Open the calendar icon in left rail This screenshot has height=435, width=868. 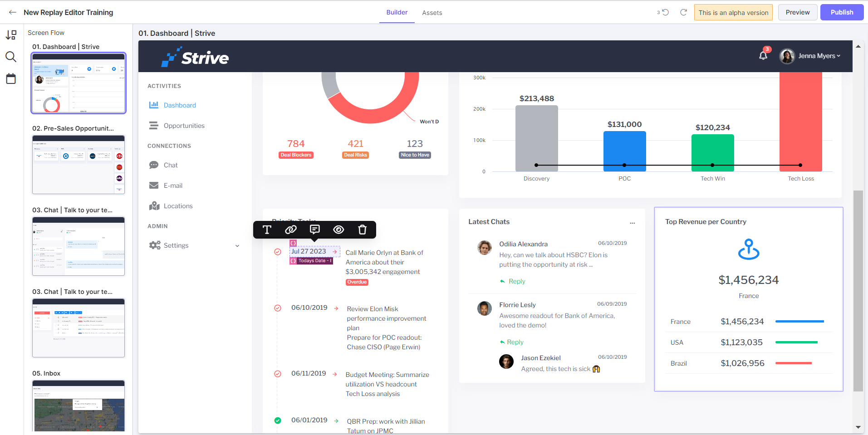[11, 78]
